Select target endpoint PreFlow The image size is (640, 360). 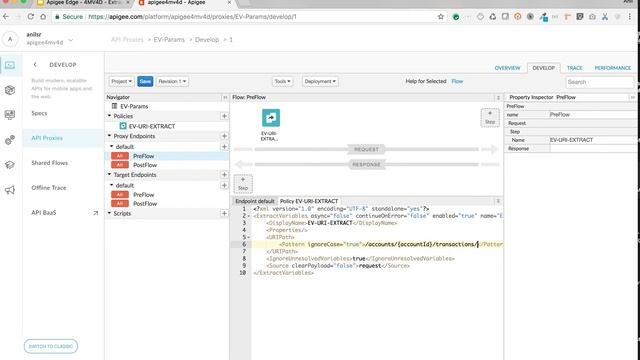pos(143,195)
